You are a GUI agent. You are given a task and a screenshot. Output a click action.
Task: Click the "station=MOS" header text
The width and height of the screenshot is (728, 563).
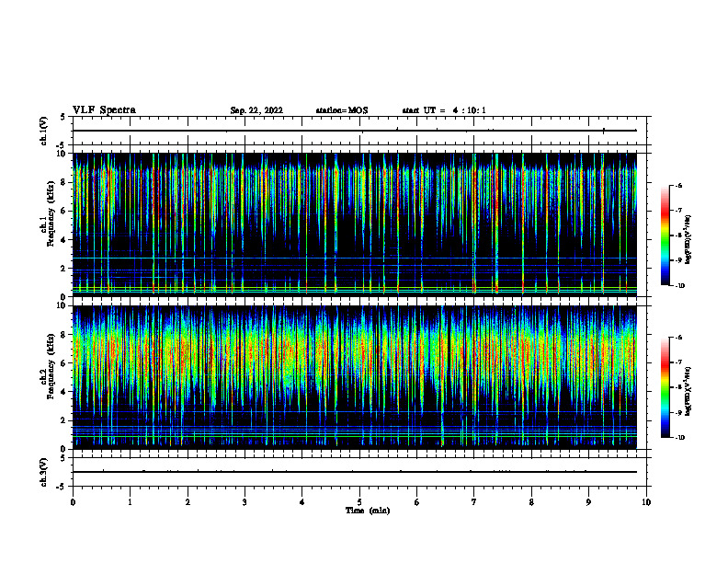tap(342, 110)
